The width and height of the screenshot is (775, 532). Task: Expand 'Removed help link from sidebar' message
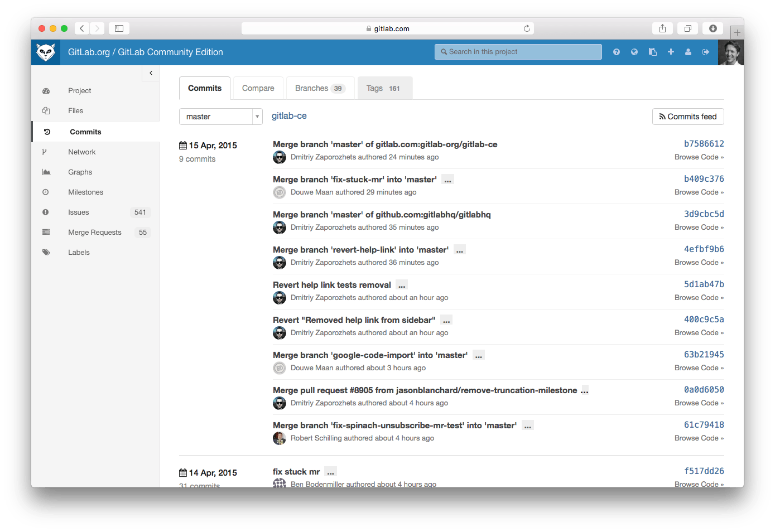[x=446, y=320]
